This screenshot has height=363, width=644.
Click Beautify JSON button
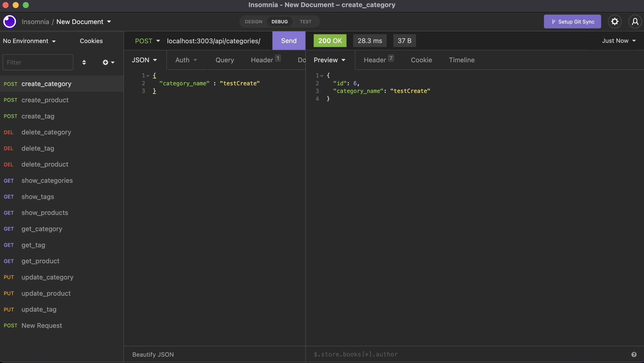coord(153,354)
